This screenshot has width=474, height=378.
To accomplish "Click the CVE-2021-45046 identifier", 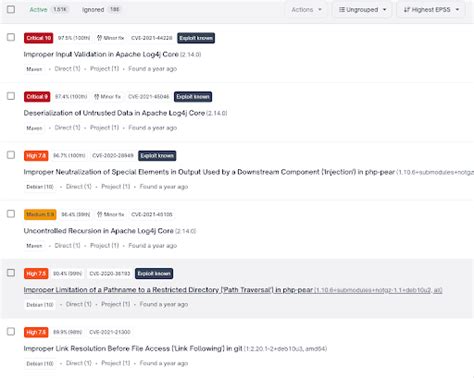I will coord(149,97).
